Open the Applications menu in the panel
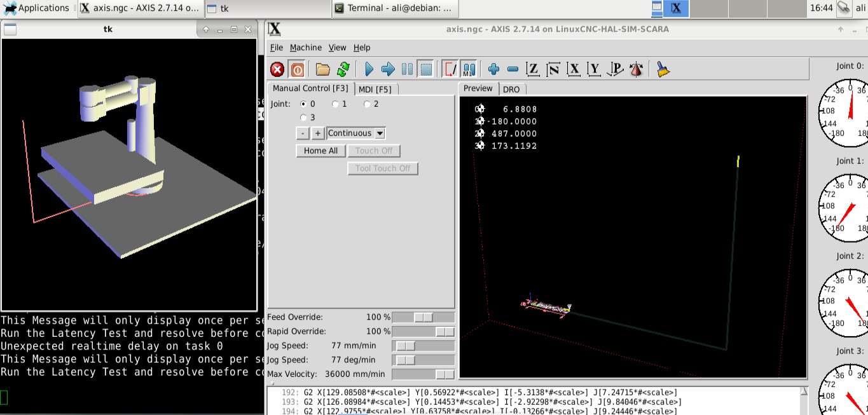Image resolution: width=868 pixels, height=415 pixels. [x=36, y=8]
